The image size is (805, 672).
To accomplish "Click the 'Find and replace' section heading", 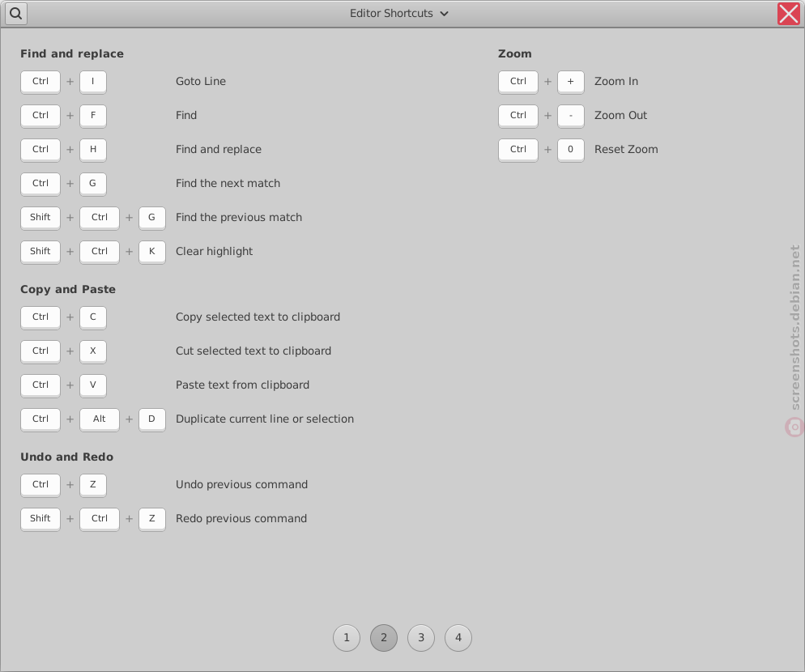I will click(x=72, y=54).
